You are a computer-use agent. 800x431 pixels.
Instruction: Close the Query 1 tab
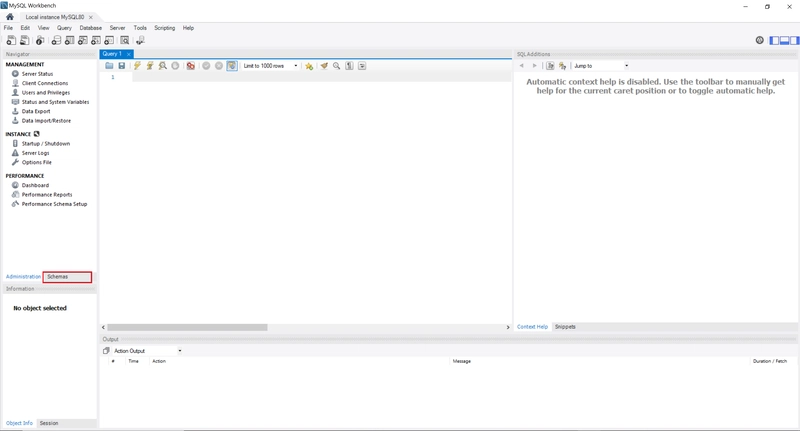pos(129,54)
